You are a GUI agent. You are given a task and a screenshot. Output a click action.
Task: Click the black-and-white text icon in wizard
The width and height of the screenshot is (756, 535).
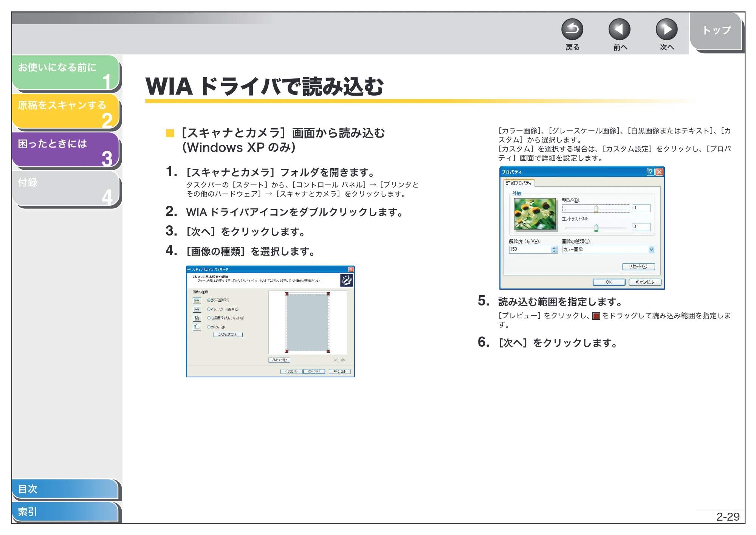(197, 318)
